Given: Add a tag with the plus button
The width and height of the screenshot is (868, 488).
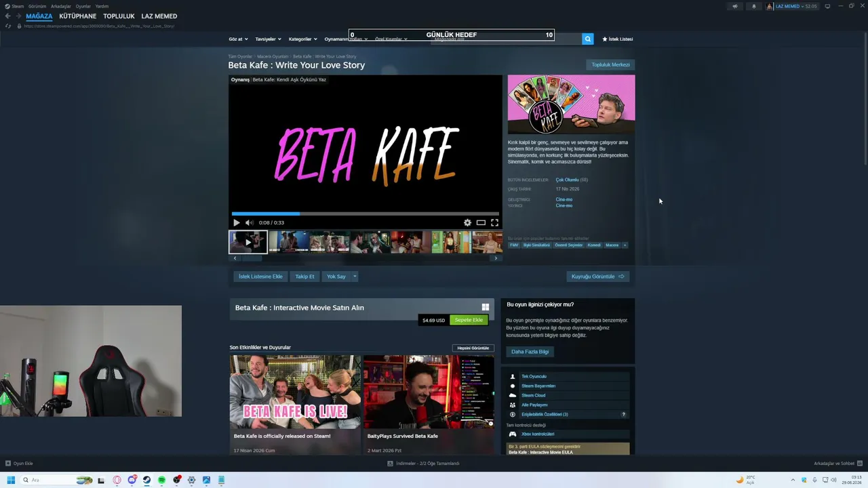Looking at the screenshot, I should [x=625, y=245].
